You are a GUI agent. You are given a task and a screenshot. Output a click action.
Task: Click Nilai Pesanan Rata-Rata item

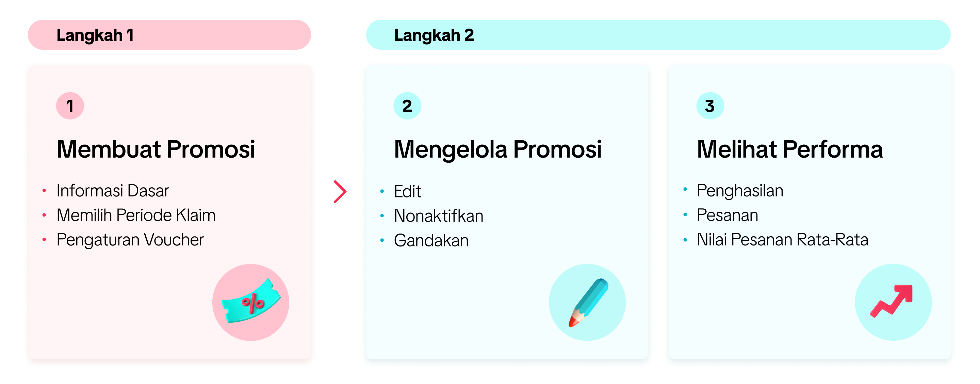point(782,240)
